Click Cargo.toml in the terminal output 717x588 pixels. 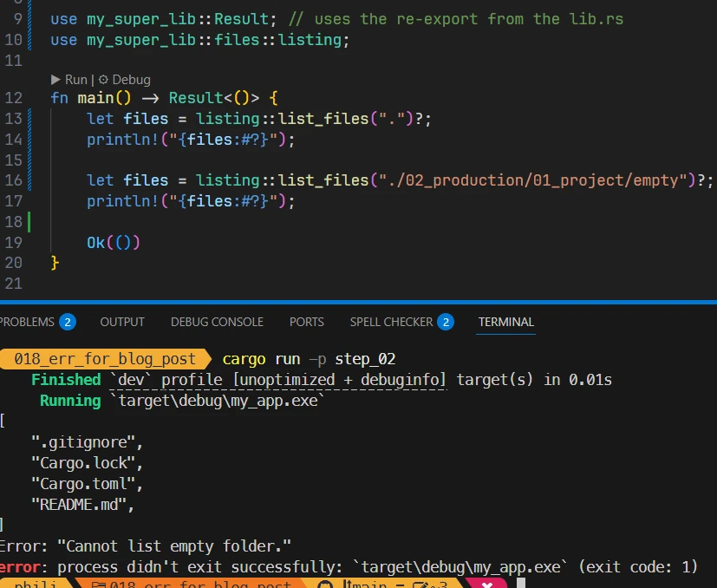pyautogui.click(x=87, y=484)
